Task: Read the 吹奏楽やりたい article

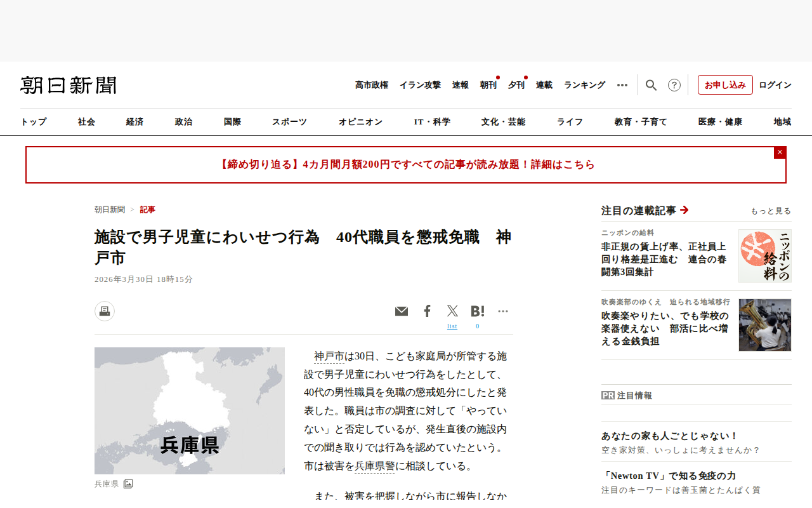Action: 665,328
